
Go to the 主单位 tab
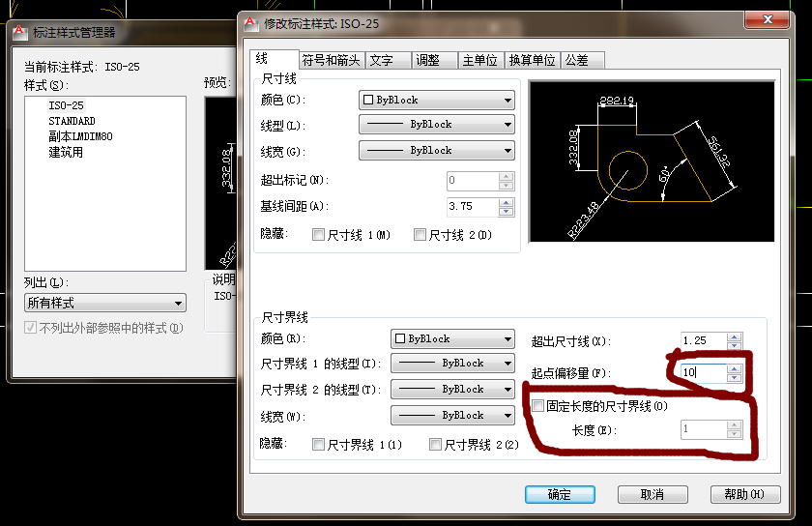480,60
